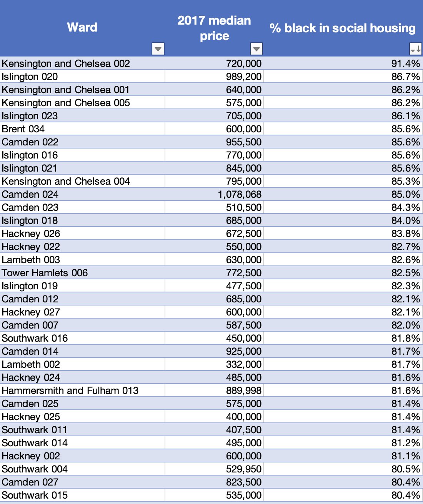
Task: Click the 889,998 price cell
Action: click(214, 391)
